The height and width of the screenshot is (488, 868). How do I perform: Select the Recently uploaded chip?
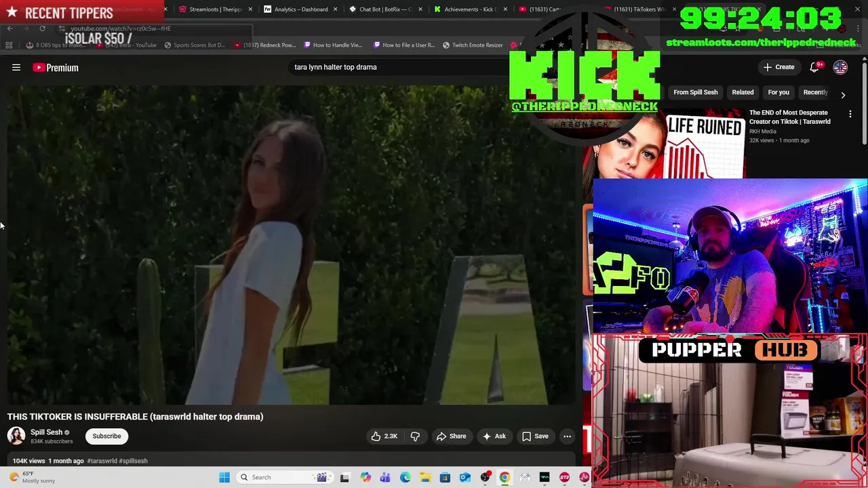point(816,92)
